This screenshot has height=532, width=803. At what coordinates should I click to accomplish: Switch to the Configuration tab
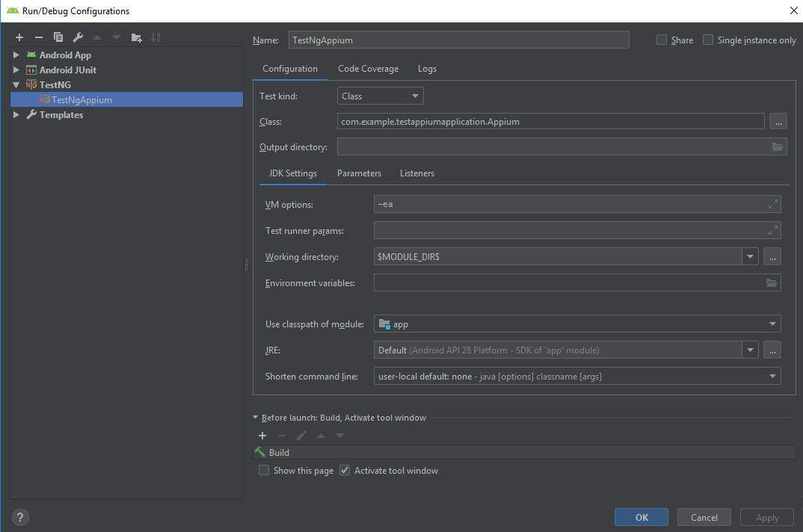[x=290, y=69]
